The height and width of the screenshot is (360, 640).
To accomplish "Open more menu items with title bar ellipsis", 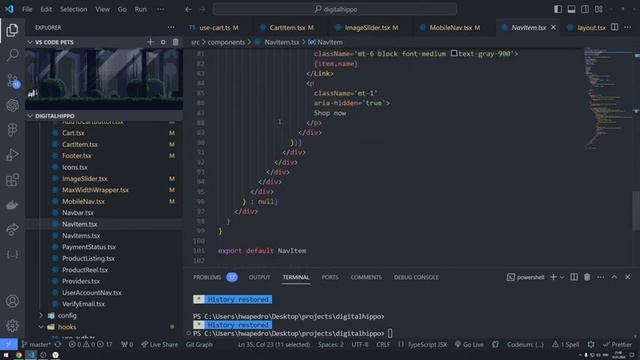I will pos(161,9).
